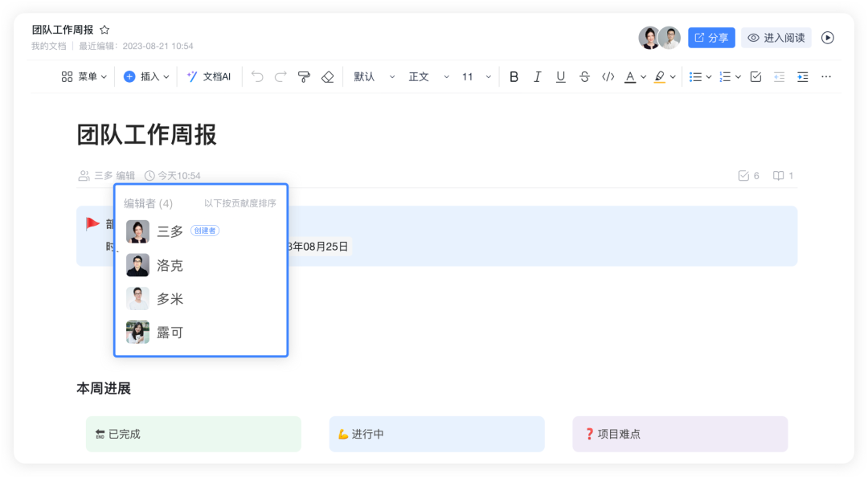Open the 插入 insert menu

tap(146, 77)
